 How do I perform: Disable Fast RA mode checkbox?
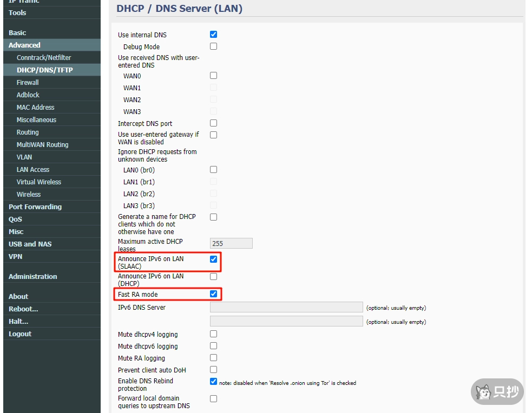pyautogui.click(x=213, y=294)
